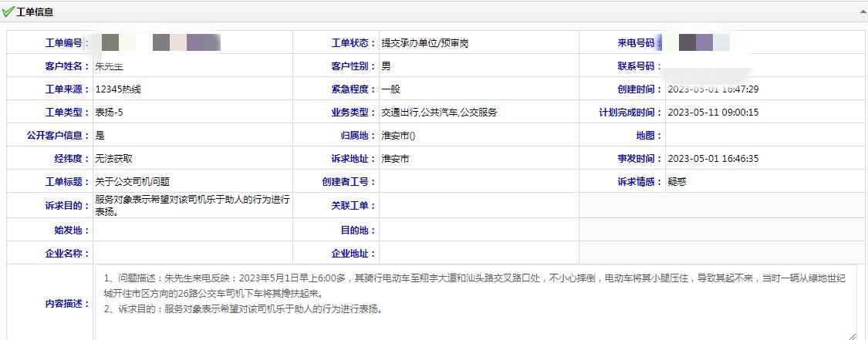868x340 pixels.
Task: Select the 地图 label
Action: tap(649, 136)
